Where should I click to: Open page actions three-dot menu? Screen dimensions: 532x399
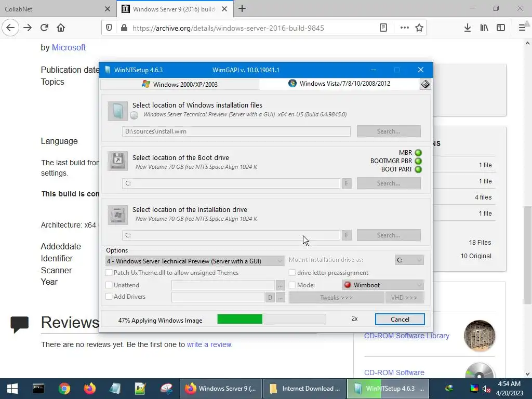(404, 28)
